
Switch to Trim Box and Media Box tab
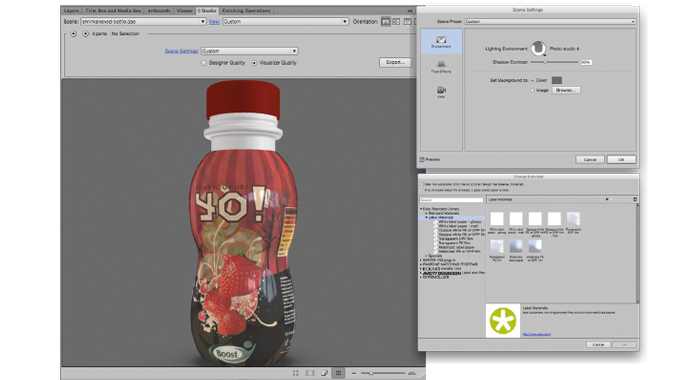click(x=113, y=10)
